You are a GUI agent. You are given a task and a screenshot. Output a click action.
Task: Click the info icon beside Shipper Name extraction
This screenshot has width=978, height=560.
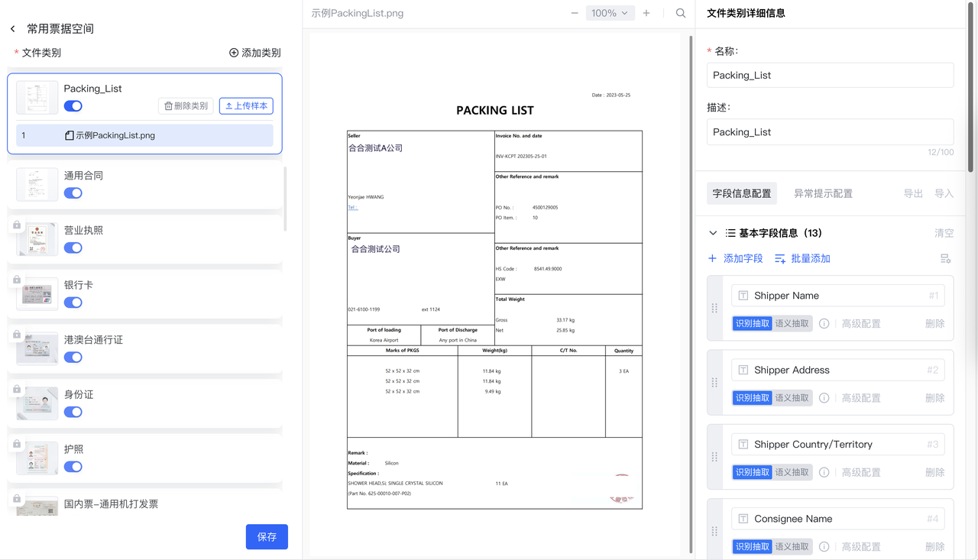(x=823, y=323)
